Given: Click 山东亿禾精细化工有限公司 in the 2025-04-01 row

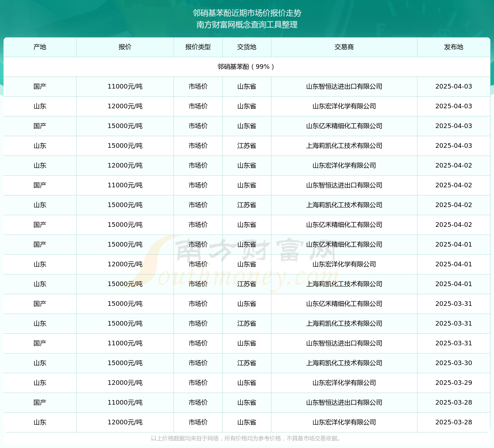Looking at the screenshot, I should point(344,244).
